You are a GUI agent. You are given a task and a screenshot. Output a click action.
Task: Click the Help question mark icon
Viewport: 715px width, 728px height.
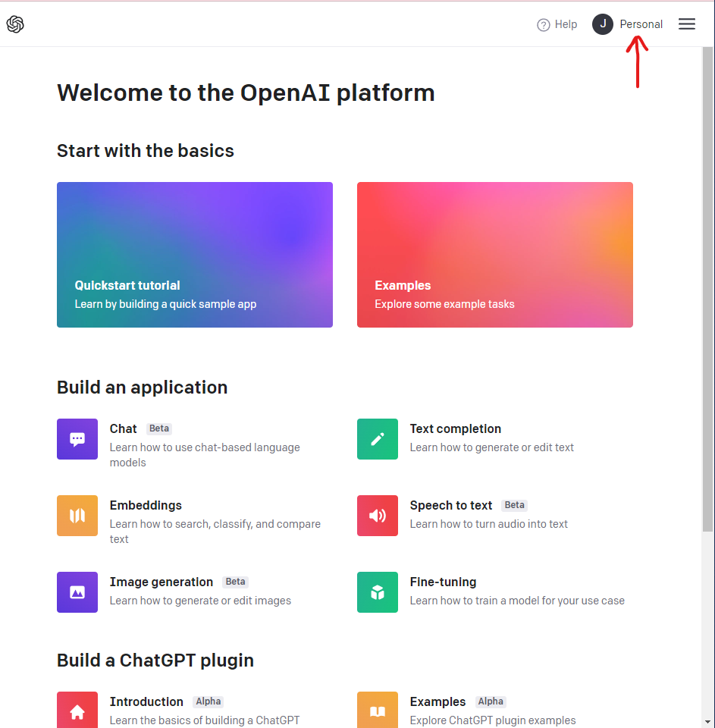pos(543,24)
